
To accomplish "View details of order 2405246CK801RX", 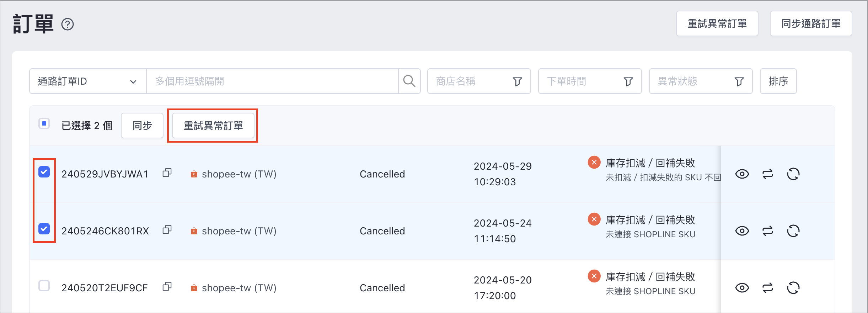I will pyautogui.click(x=742, y=231).
